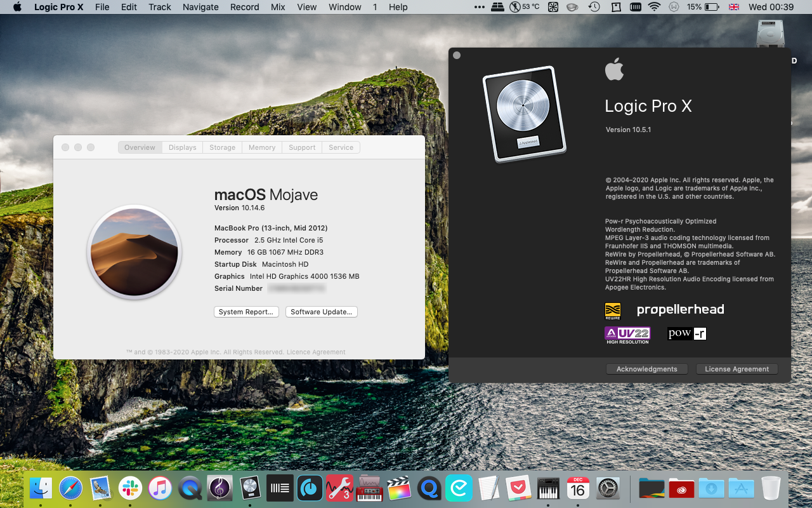Open Calendar showing 16 in Dock
Image resolution: width=812 pixels, height=508 pixels.
tap(578, 488)
